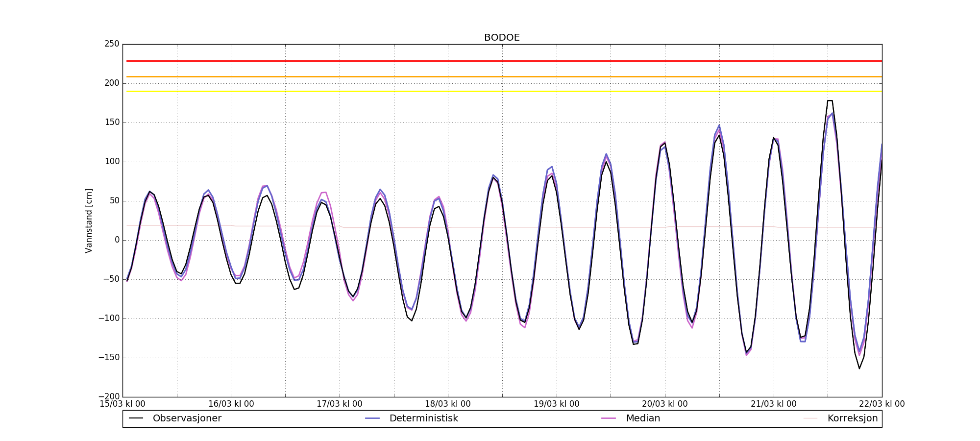
Task: Click the Deterministisk legend label
Action: [x=423, y=418]
